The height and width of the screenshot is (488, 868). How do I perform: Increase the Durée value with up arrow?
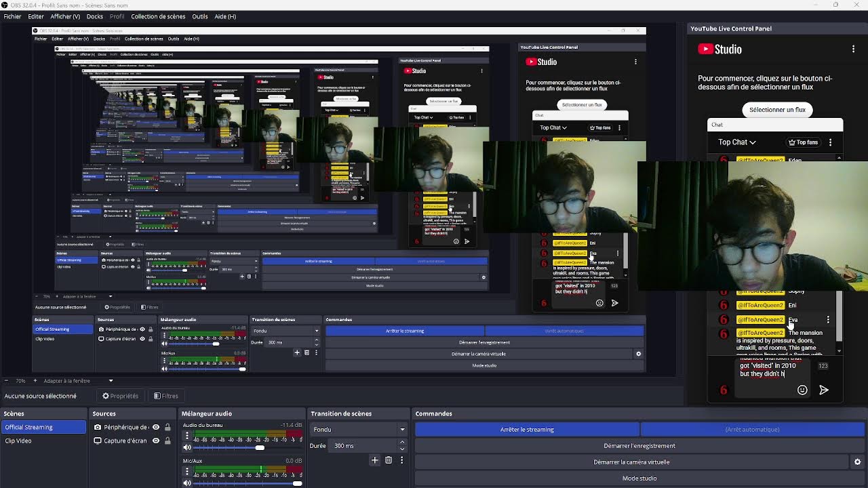tap(402, 443)
